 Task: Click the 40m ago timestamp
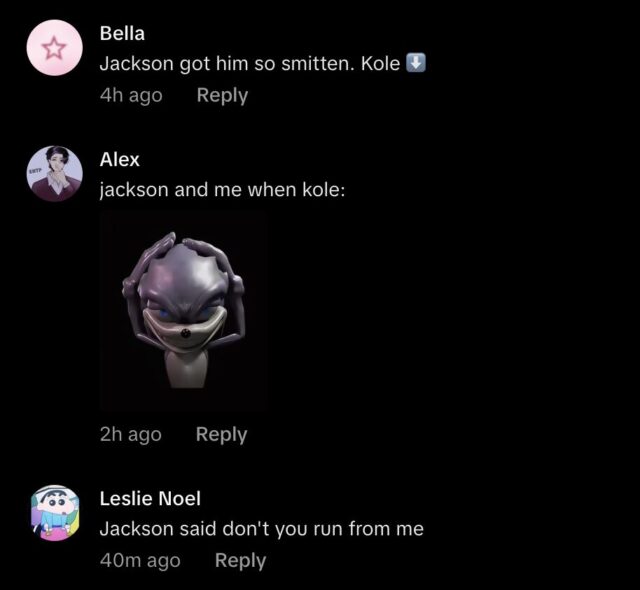coord(140,561)
